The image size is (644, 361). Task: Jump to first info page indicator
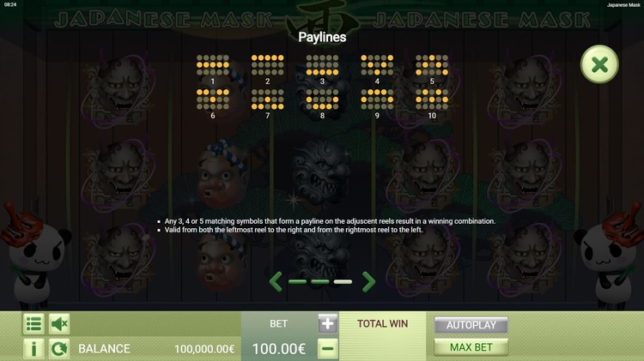[297, 282]
